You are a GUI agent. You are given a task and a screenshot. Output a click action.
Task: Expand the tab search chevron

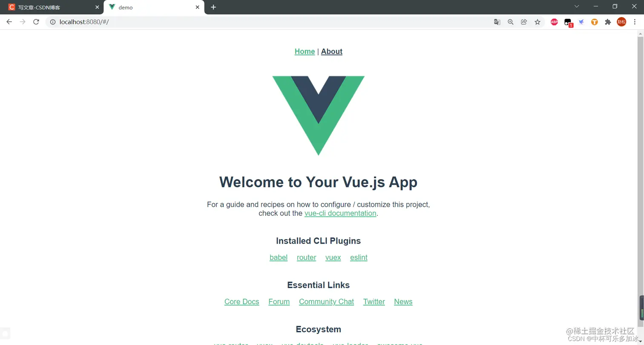pyautogui.click(x=577, y=6)
